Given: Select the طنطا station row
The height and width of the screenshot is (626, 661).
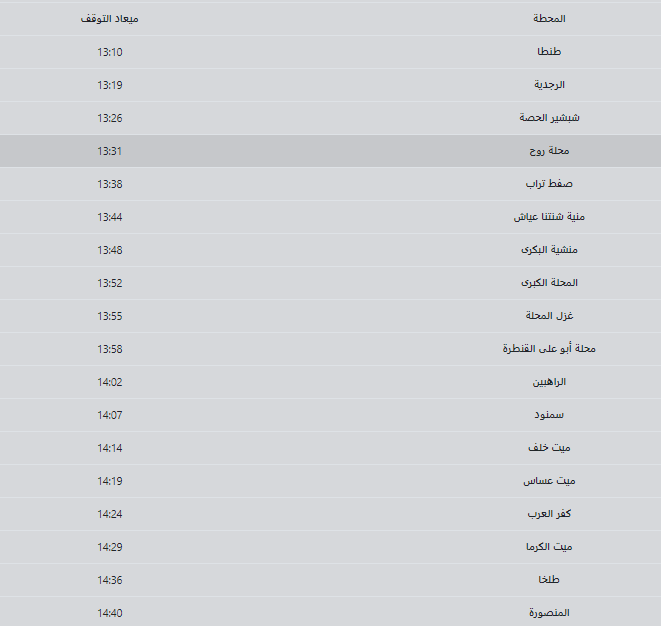Looking at the screenshot, I should point(330,52).
